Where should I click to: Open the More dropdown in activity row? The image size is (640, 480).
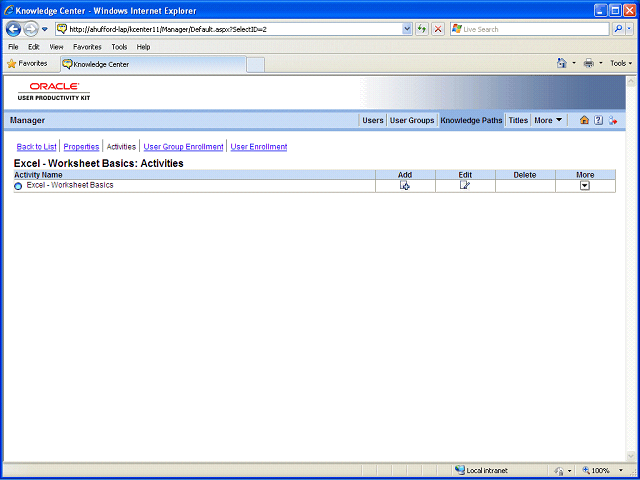click(x=585, y=186)
